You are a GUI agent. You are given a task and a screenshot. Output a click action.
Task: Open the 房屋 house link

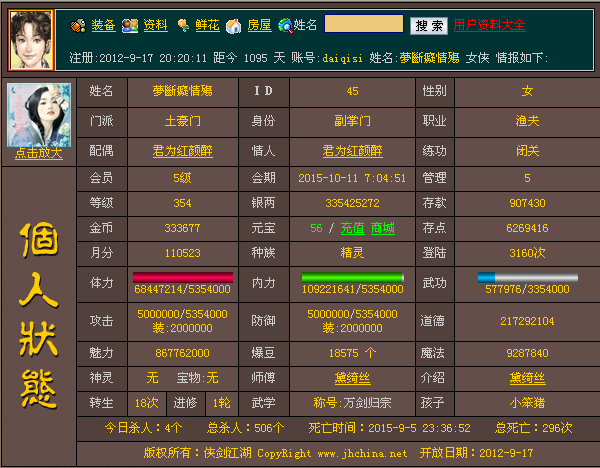tap(259, 25)
